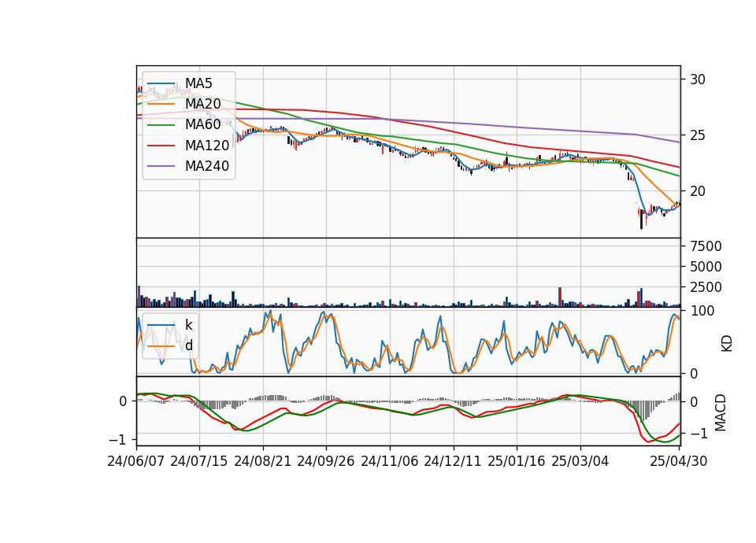Viewport: 756px width, 543px height.
Task: Click the blue MA5 legend line sample
Action: (x=161, y=84)
